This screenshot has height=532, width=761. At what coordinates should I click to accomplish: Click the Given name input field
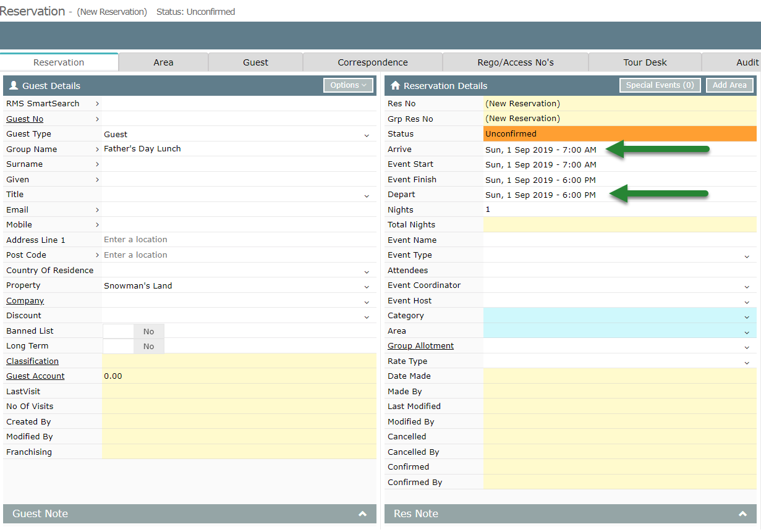pyautogui.click(x=239, y=180)
